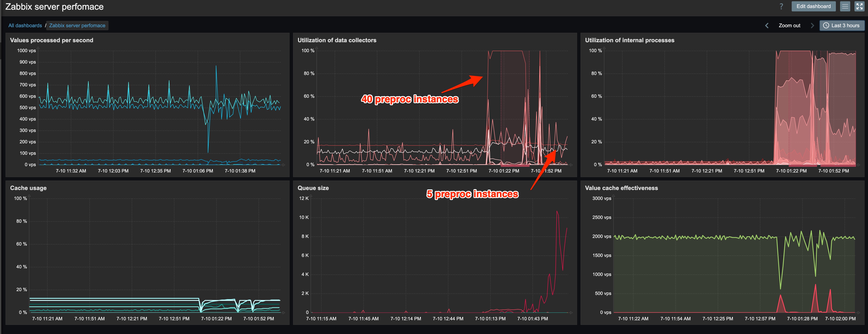Click 7-10 02:00 PM label in Value cache graph
Image resolution: width=868 pixels, height=334 pixels.
click(x=840, y=319)
